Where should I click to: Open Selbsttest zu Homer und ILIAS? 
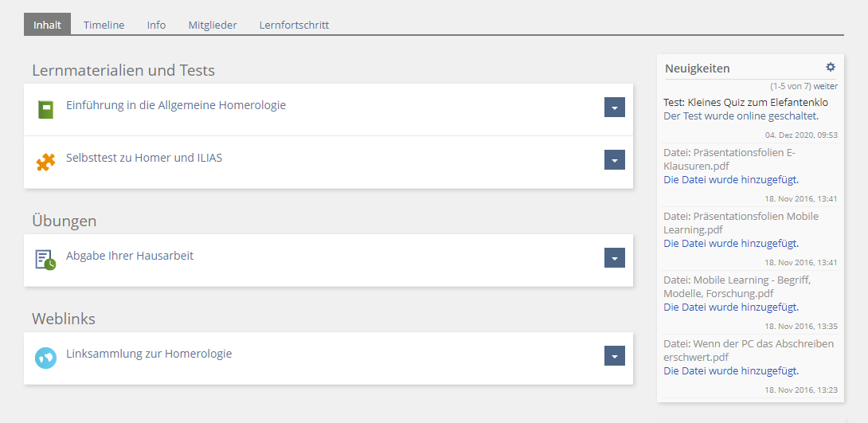pos(144,158)
